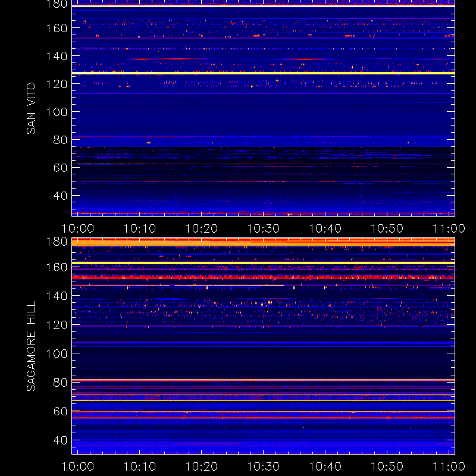Image resolution: width=476 pixels, height=476 pixels.
Task: Click 10:00 time label under Sagamore Hill plot
Action: (78, 466)
